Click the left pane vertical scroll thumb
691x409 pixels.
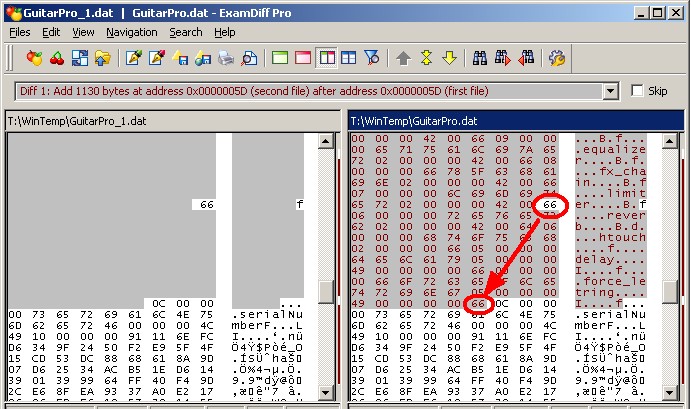(326, 292)
